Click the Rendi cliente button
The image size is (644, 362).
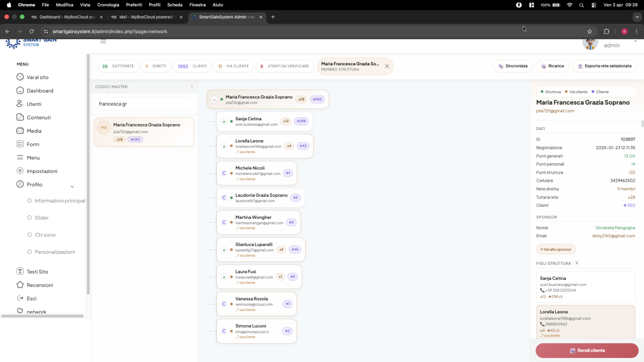[x=587, y=351]
